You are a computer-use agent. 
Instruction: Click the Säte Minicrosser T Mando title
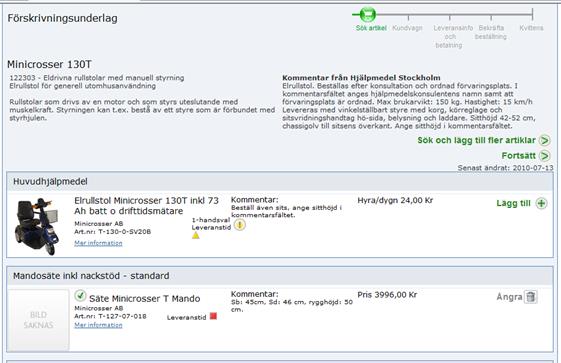[145, 299]
